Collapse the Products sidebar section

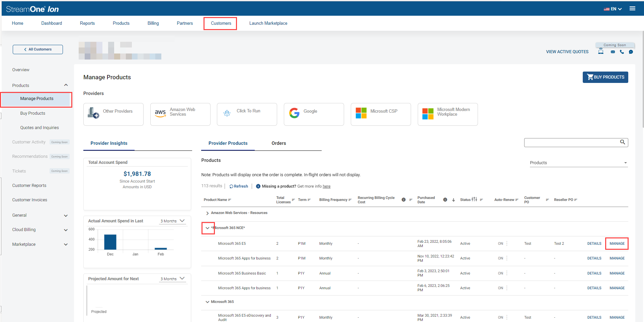(x=66, y=85)
